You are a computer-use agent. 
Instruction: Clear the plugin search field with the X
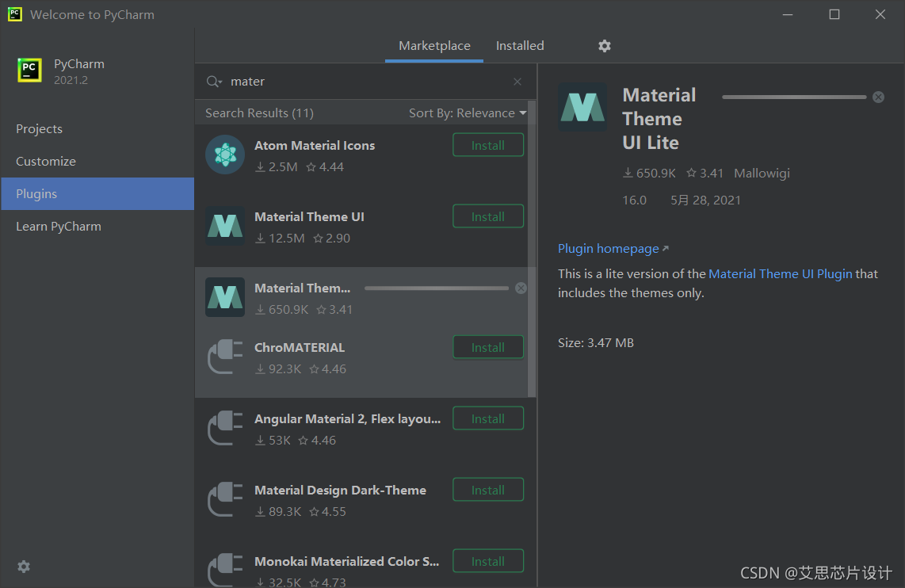tap(517, 82)
